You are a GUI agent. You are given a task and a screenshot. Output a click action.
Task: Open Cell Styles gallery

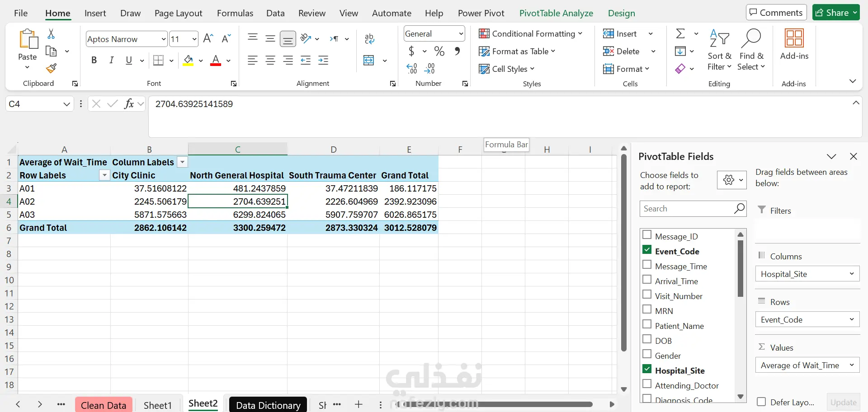[507, 69]
